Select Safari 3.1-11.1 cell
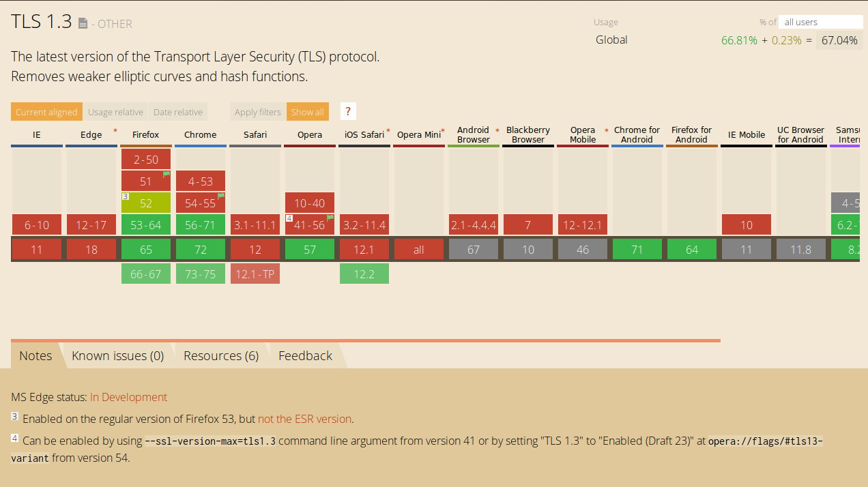868x487 pixels. [255, 224]
